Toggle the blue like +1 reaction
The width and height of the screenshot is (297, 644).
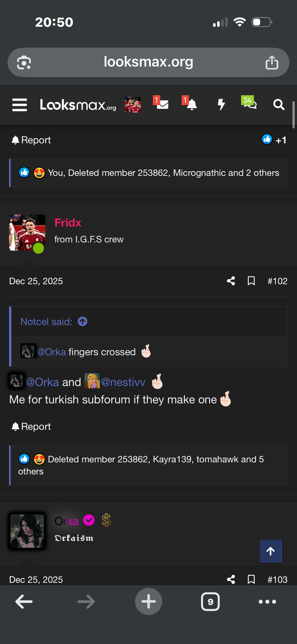click(274, 140)
